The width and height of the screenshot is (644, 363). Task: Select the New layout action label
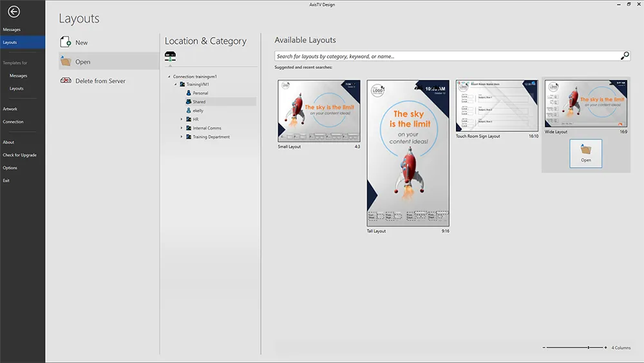tap(81, 43)
